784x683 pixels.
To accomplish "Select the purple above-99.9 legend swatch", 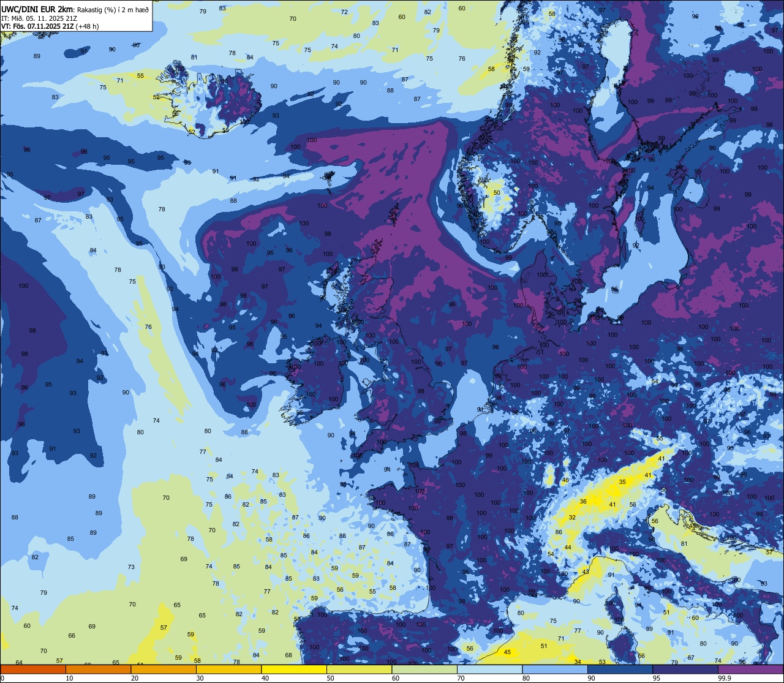I will coord(750,670).
